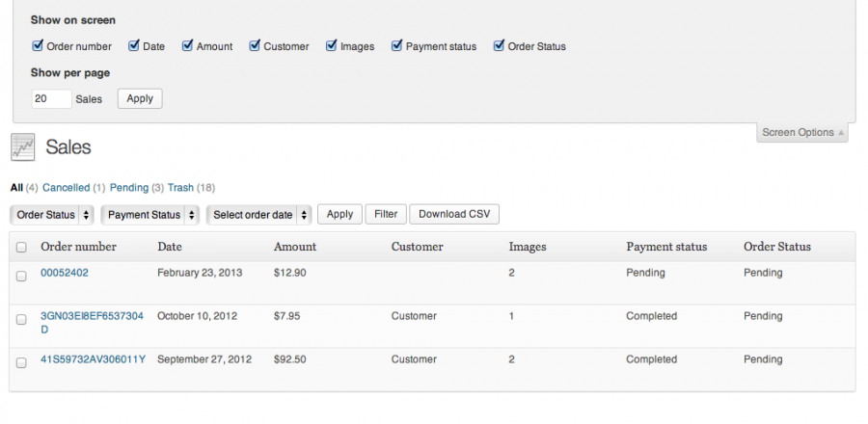Select the October 10, 2012 order row checkbox
This screenshot has height=424, width=868.
pyautogui.click(x=21, y=319)
